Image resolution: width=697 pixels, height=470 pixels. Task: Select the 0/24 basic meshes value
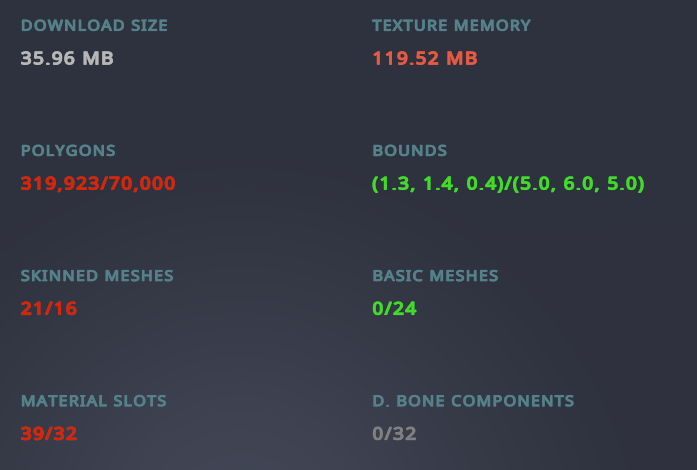point(394,309)
